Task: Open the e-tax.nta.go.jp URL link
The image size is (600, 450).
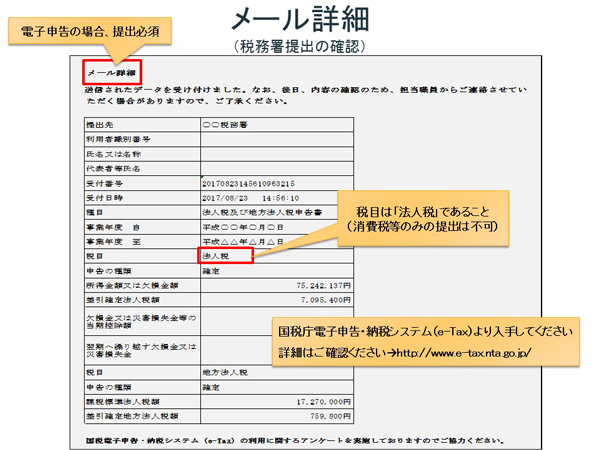Action: [x=462, y=354]
